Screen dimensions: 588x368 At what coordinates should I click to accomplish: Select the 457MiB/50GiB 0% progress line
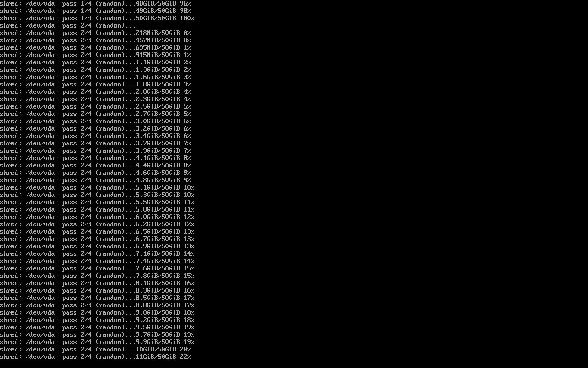click(96, 40)
